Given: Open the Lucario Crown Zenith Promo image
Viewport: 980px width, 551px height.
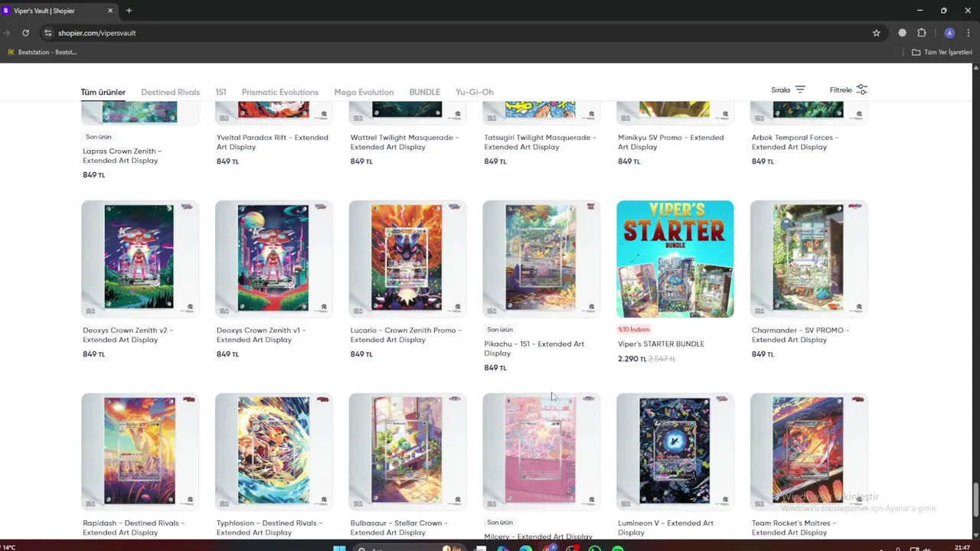Looking at the screenshot, I should [407, 259].
